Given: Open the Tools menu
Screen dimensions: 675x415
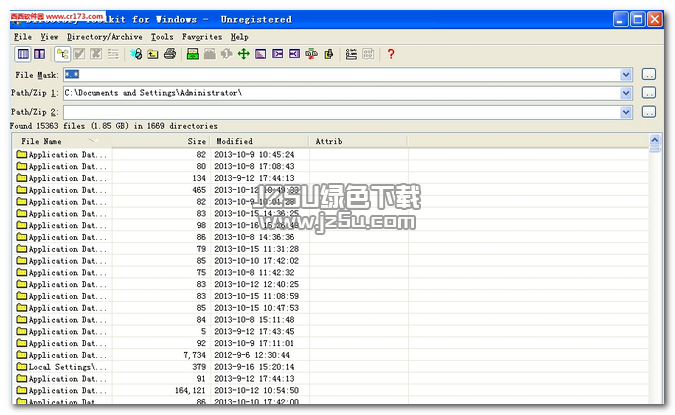Looking at the screenshot, I should click(162, 37).
